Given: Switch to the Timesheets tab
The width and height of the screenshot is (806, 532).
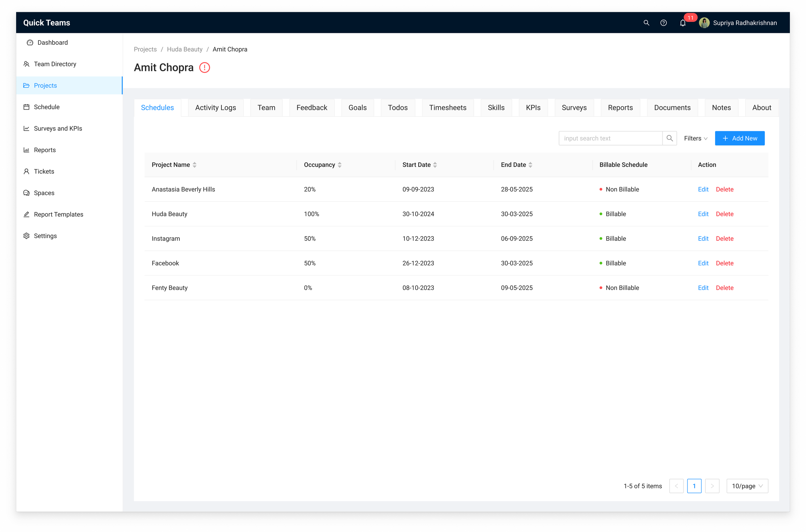Looking at the screenshot, I should pyautogui.click(x=447, y=108).
